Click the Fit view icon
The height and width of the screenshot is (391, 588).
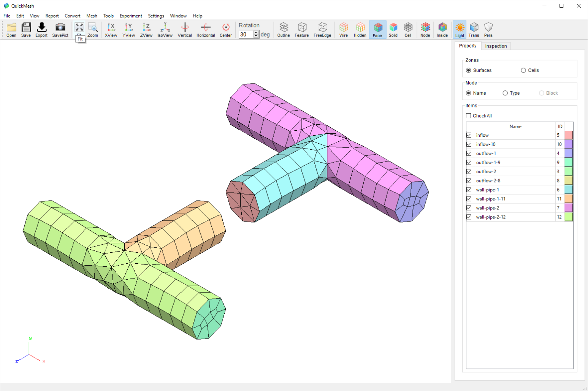click(79, 28)
